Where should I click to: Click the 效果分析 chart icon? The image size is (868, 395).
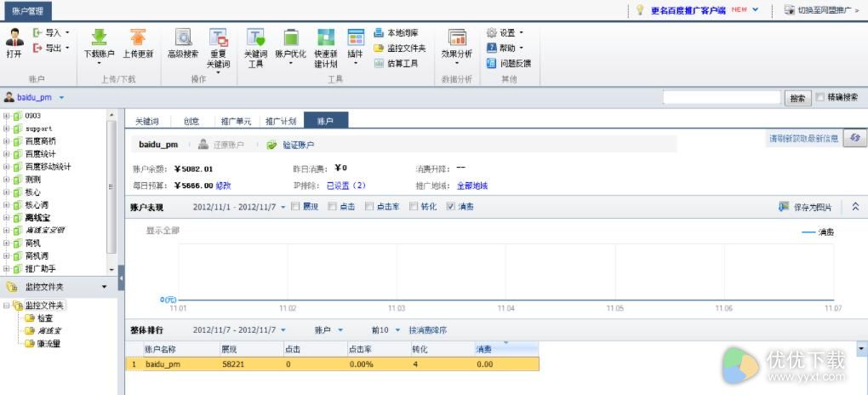coord(457,37)
